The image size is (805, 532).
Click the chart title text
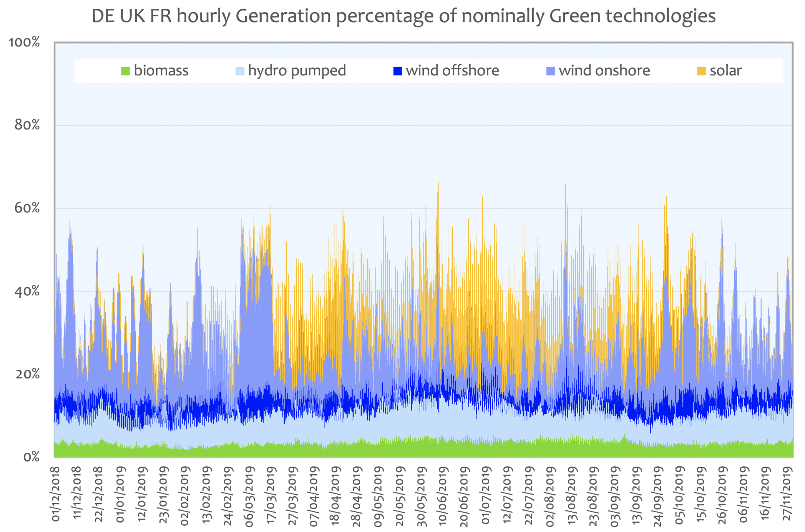point(403,16)
